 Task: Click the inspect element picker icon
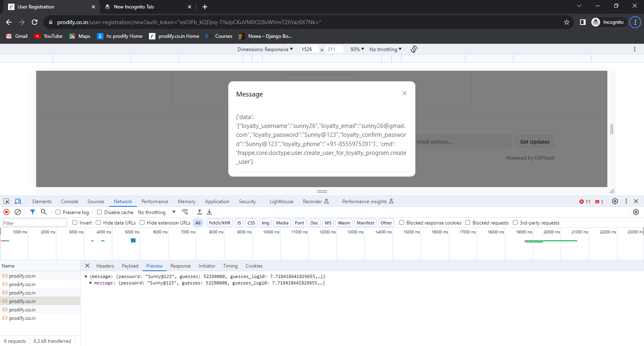tap(6, 201)
